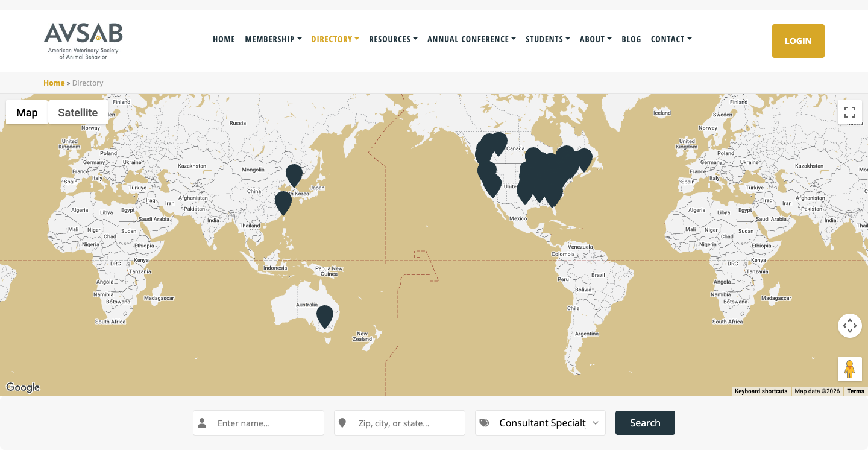The image size is (868, 450).
Task: Switch map to Satellite view
Action: click(78, 112)
